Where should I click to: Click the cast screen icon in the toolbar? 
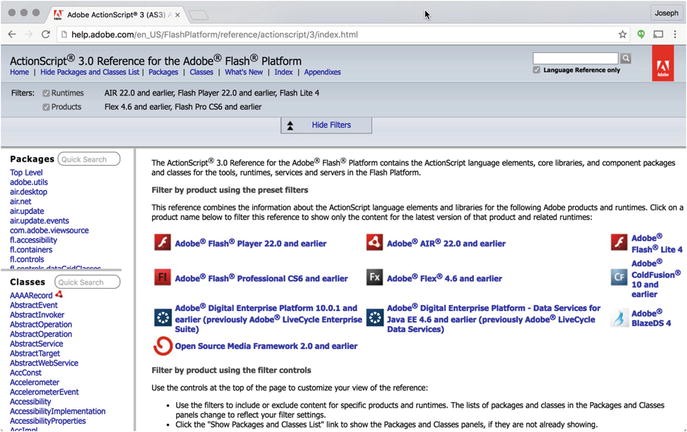click(658, 34)
